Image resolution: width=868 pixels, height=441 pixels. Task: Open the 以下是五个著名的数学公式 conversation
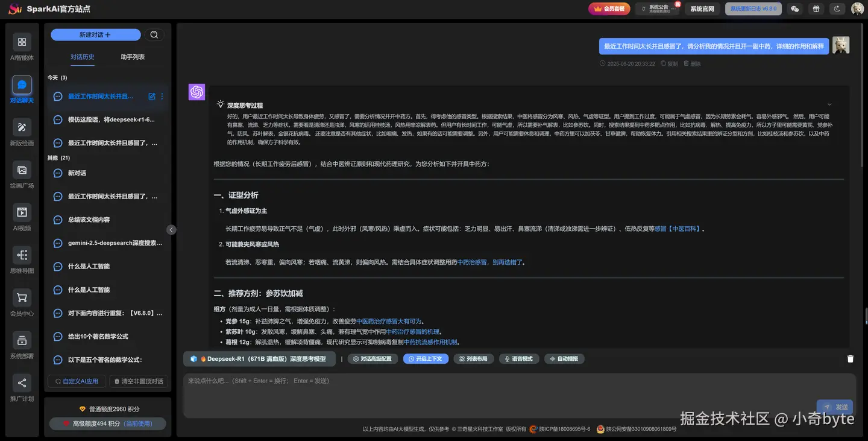click(108, 360)
